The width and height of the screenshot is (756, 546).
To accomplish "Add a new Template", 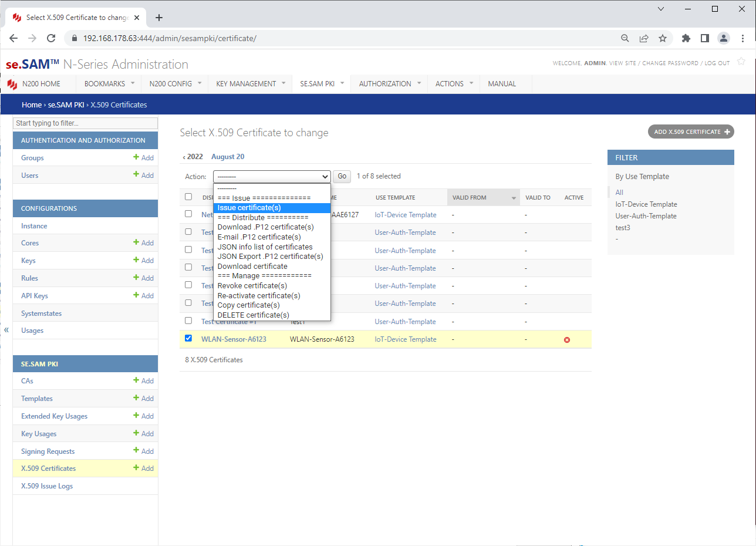I will click(143, 398).
